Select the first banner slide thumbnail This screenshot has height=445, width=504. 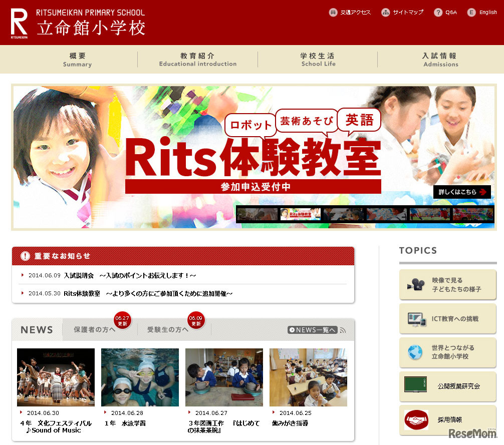258,214
